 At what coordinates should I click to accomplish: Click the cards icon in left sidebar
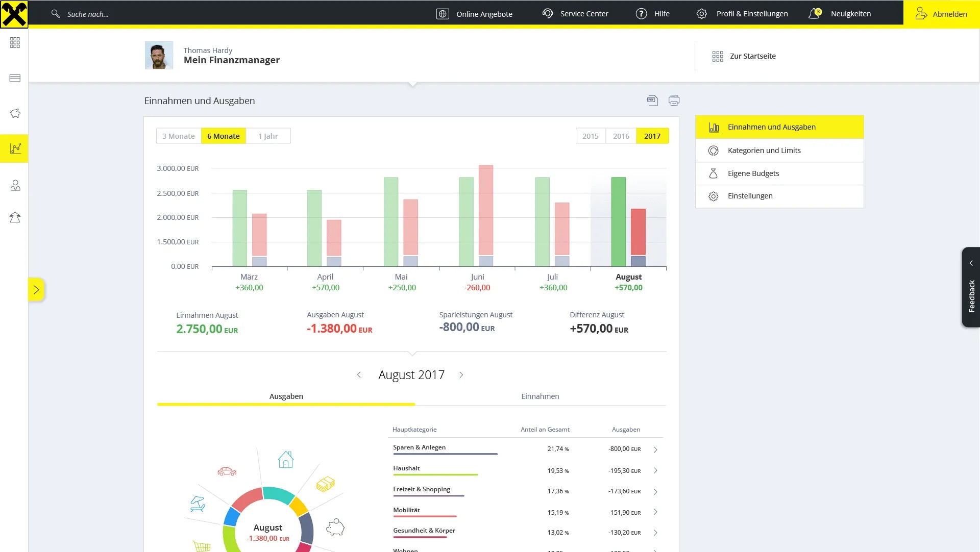point(15,78)
